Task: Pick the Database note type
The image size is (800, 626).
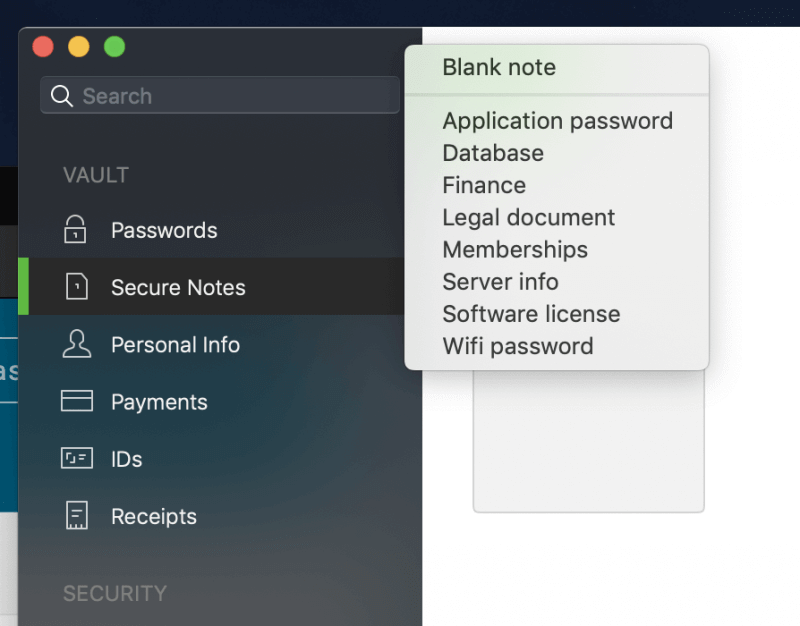Action: click(493, 153)
